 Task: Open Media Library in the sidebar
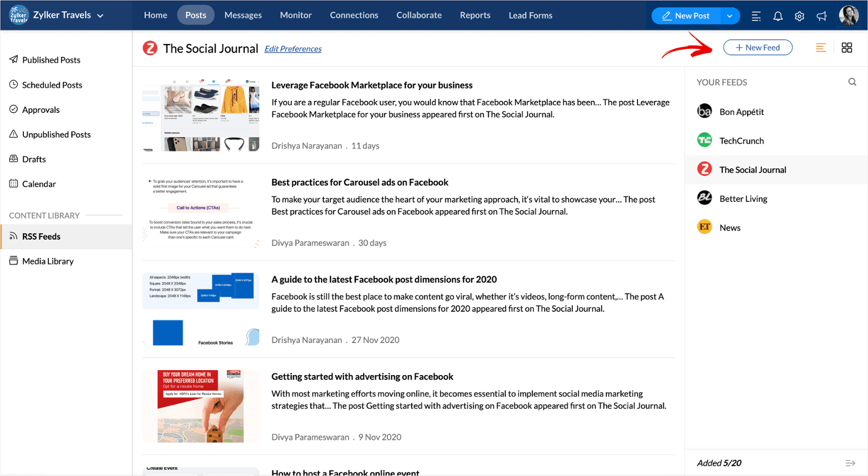pos(66,261)
